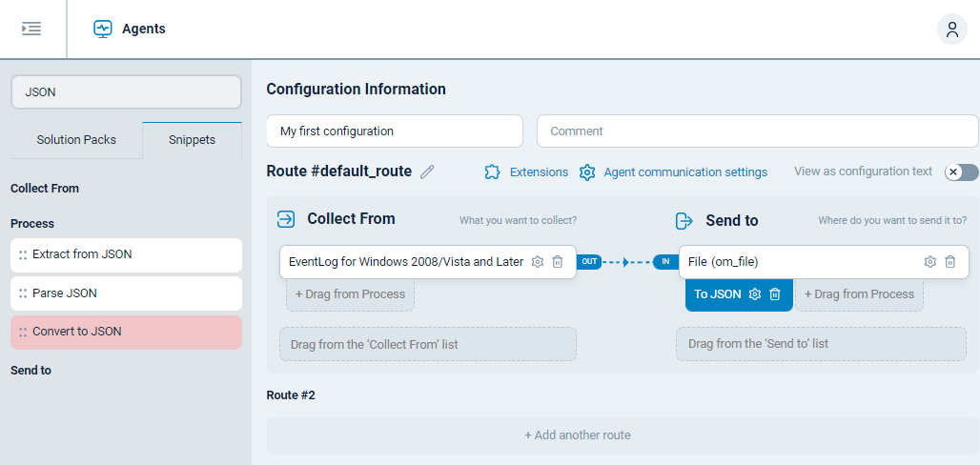Expand the Send to section in sidebar

(x=31, y=371)
